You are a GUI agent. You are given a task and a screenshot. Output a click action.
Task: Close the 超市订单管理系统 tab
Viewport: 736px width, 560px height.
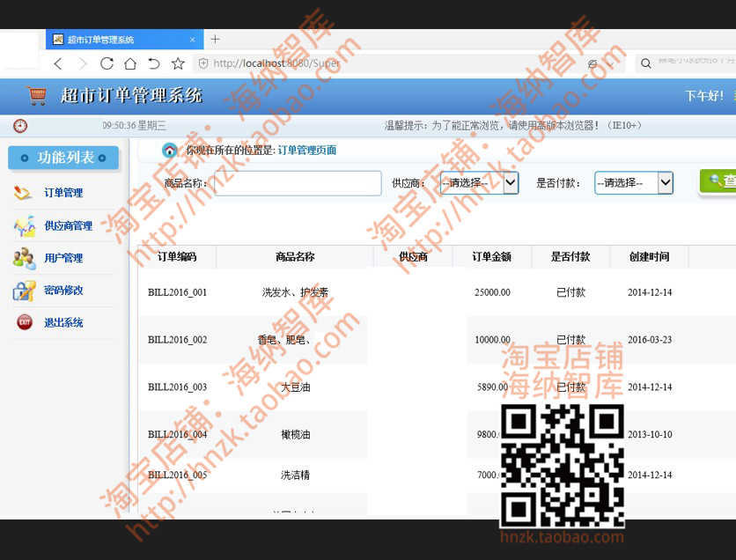coord(193,40)
